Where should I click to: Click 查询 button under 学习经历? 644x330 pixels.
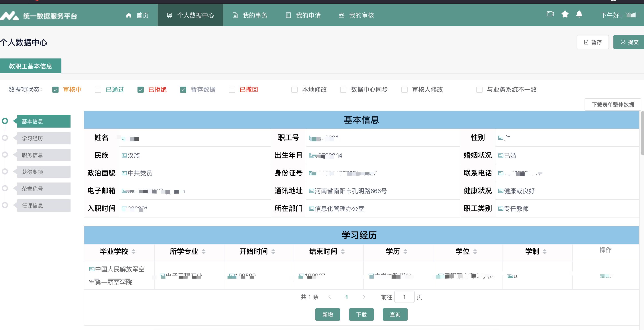[x=395, y=314]
